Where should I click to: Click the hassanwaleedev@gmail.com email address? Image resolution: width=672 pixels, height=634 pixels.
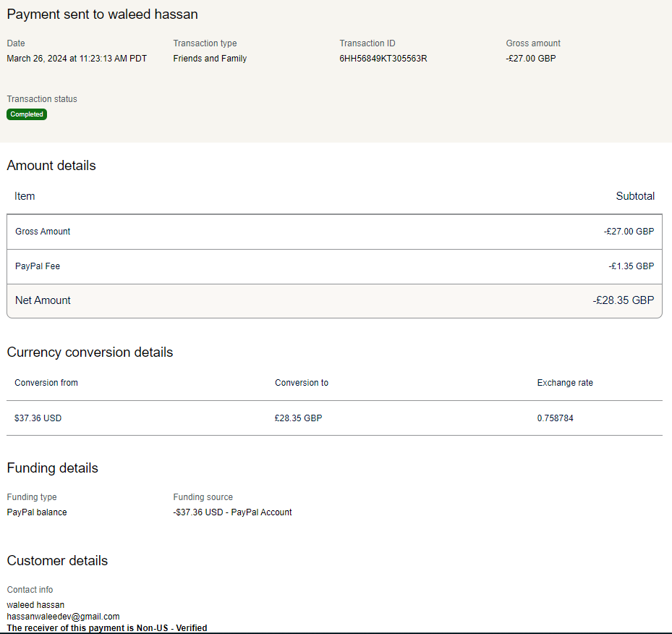click(63, 617)
